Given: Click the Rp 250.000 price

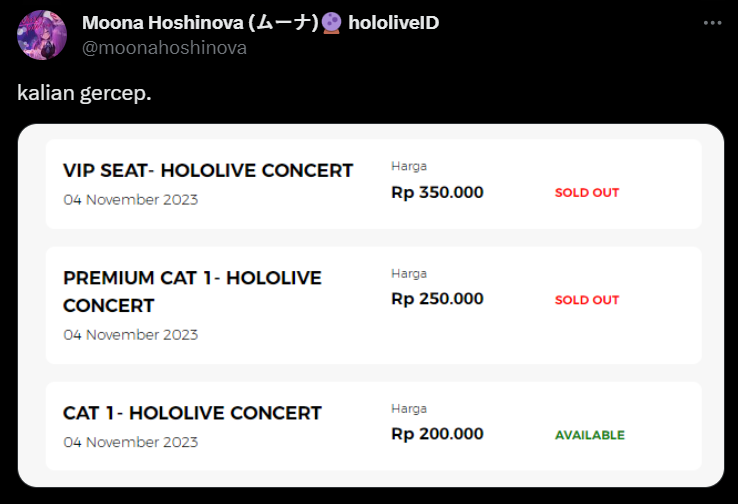Looking at the screenshot, I should pyautogui.click(x=437, y=298).
